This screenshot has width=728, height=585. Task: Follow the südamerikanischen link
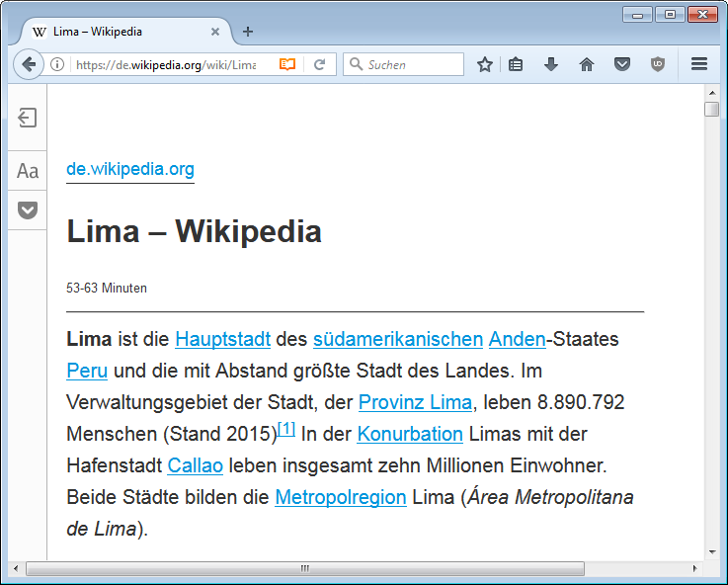[398, 339]
